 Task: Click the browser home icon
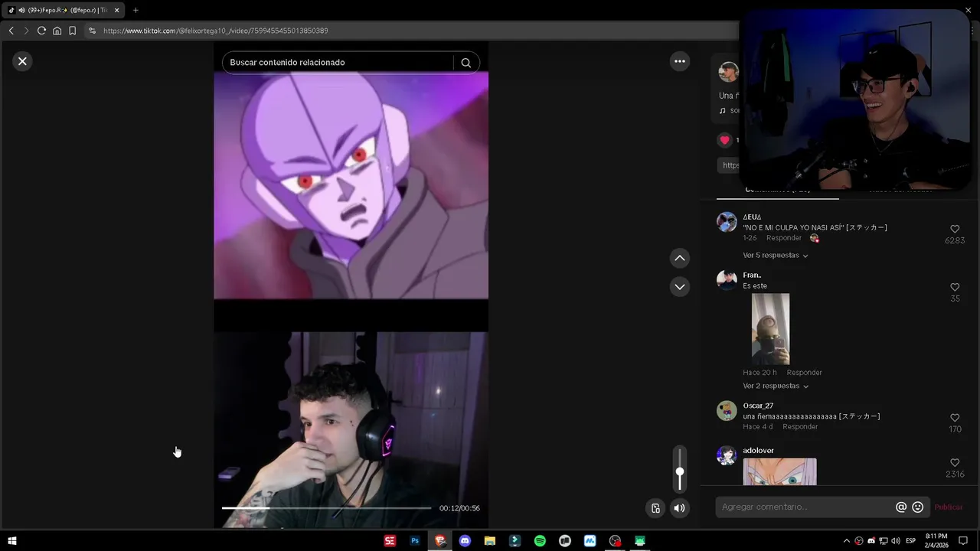pos(57,31)
